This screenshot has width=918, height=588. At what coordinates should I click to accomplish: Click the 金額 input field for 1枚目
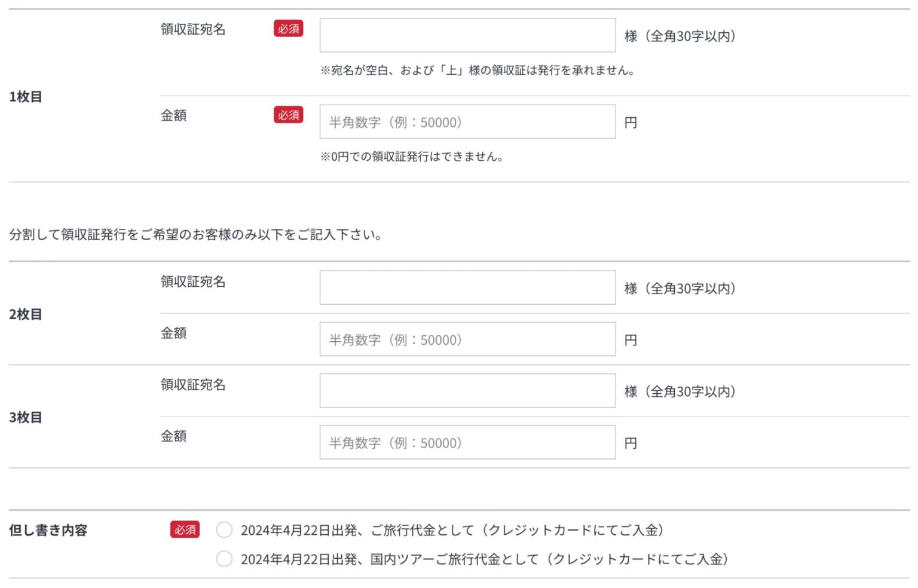[x=467, y=121]
